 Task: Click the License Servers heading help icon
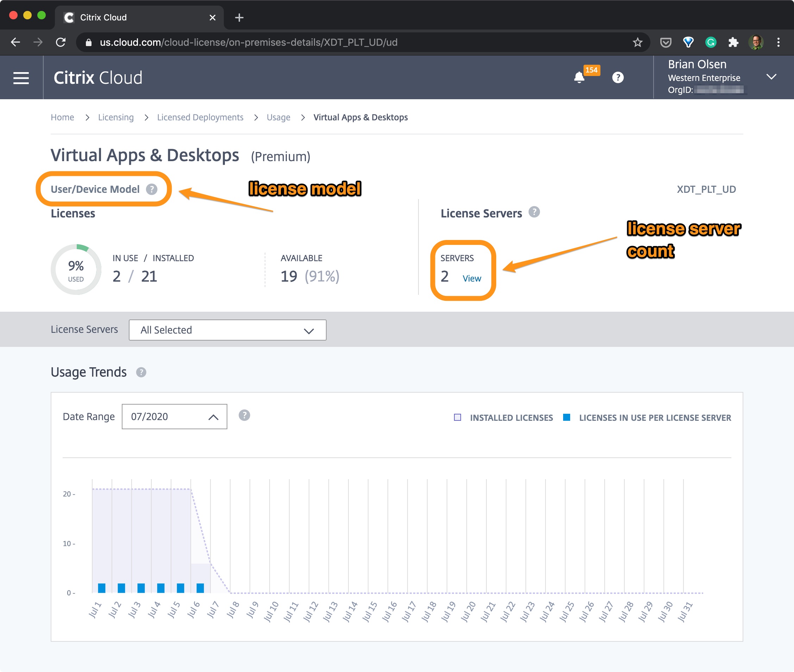click(x=534, y=212)
